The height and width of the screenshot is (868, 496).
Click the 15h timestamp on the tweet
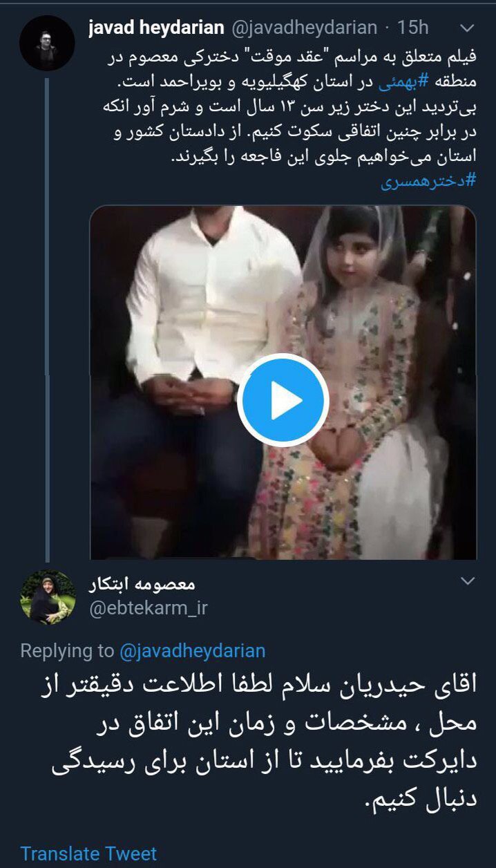pyautogui.click(x=414, y=28)
